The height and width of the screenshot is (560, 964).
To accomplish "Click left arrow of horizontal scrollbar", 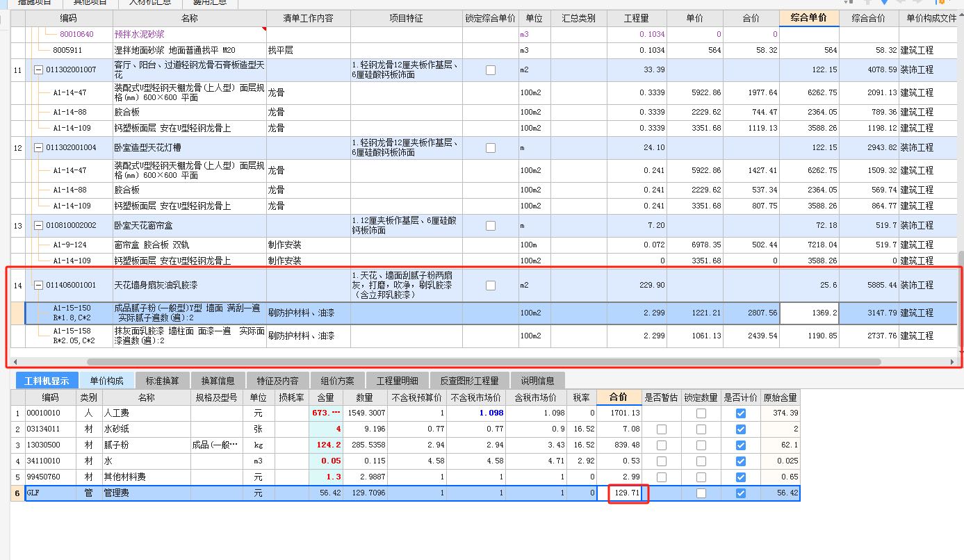I will (x=16, y=362).
